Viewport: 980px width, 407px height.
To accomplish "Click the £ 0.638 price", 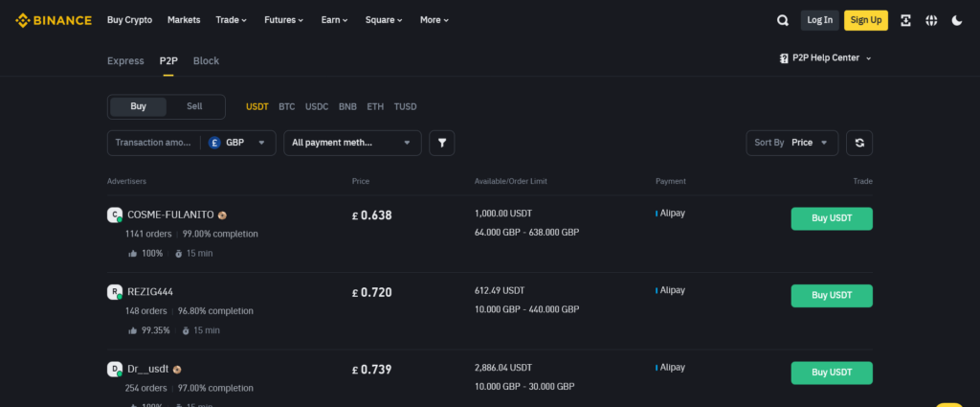I will pyautogui.click(x=372, y=215).
